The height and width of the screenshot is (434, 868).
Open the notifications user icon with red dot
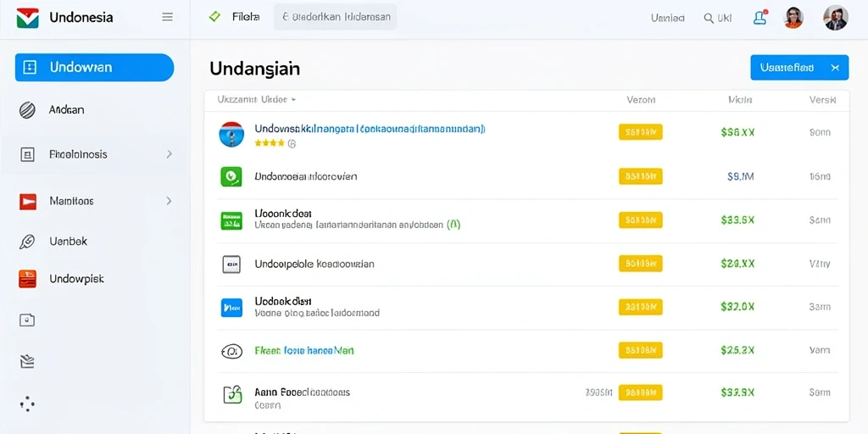[760, 18]
